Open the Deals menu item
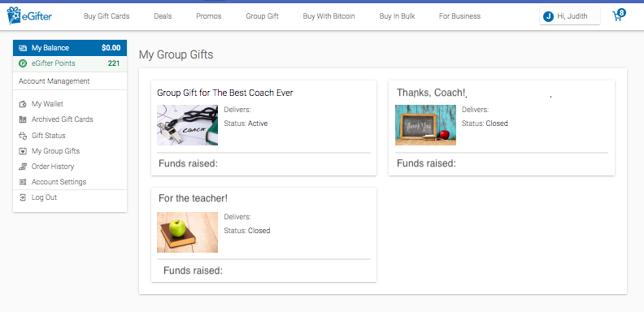 [x=163, y=16]
